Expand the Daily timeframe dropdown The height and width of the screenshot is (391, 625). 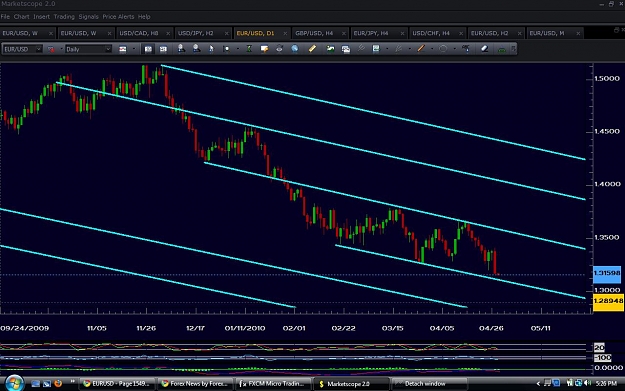click(108, 49)
